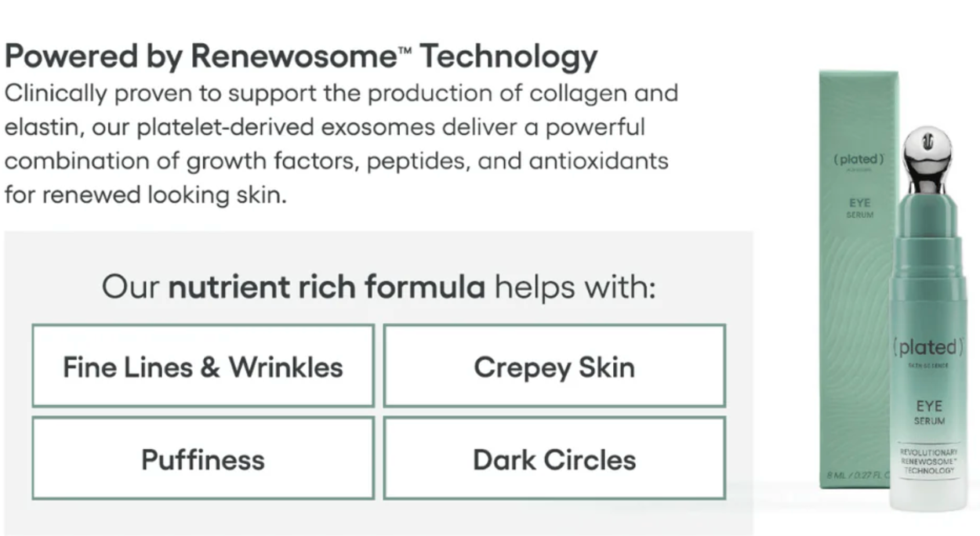The height and width of the screenshot is (536, 980).
Task: Click the "Our nutrient rich formula helps with" heading
Action: click(378, 288)
